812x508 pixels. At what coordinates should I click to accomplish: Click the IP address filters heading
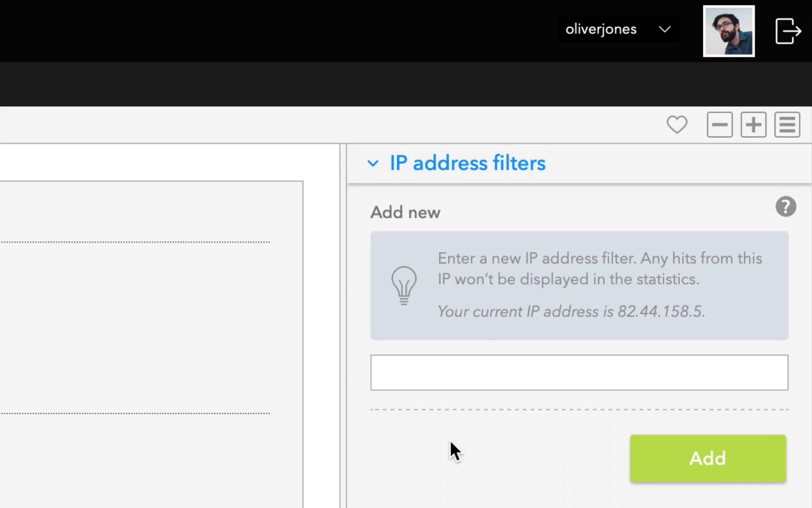tap(468, 163)
